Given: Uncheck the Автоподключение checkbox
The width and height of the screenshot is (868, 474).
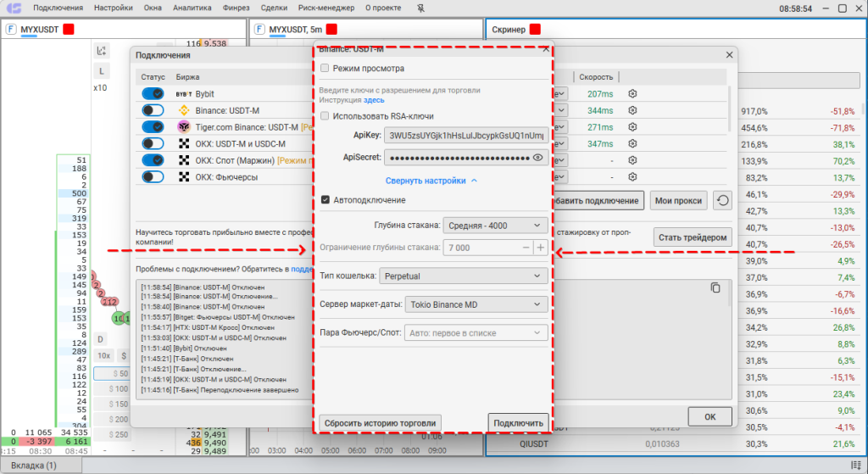Looking at the screenshot, I should [325, 200].
